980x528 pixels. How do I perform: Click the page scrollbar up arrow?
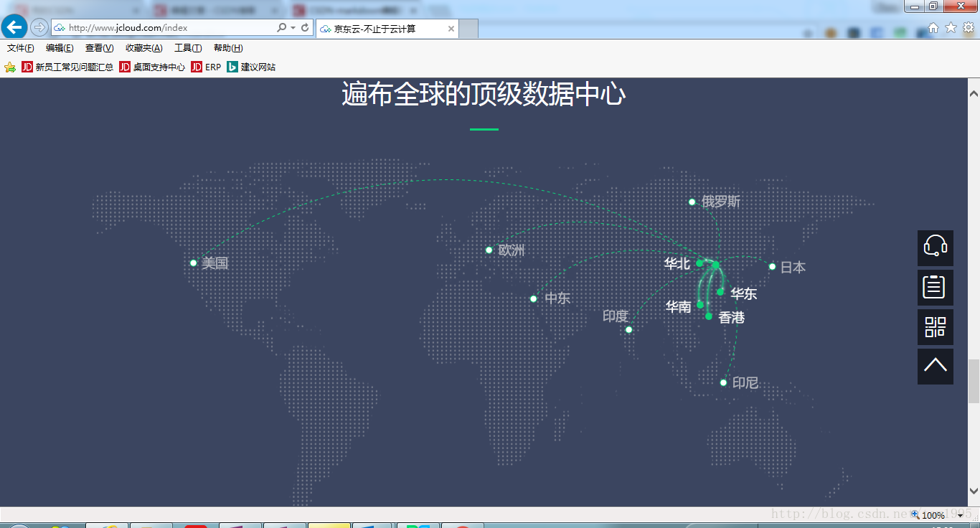[974, 93]
